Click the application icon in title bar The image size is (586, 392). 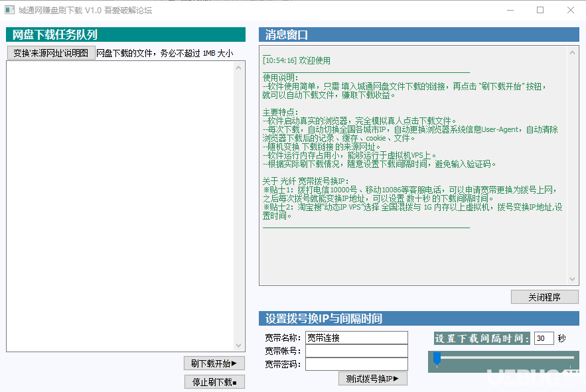[x=10, y=10]
